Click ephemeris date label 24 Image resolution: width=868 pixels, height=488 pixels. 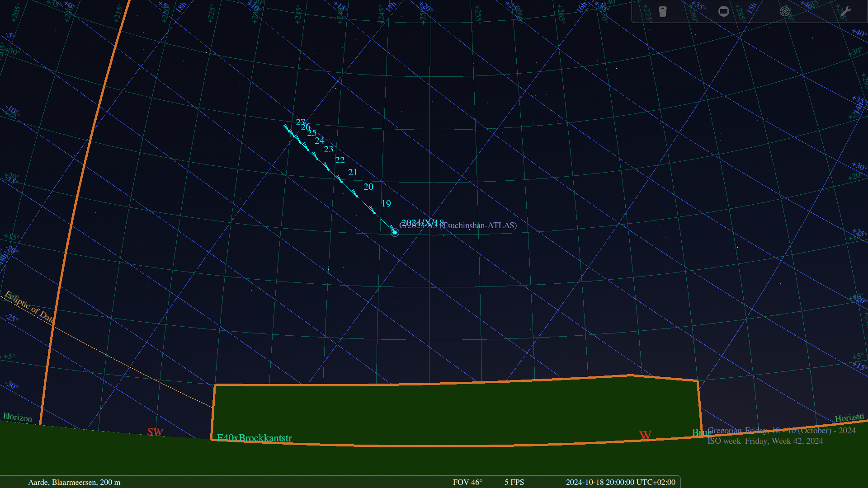320,141
